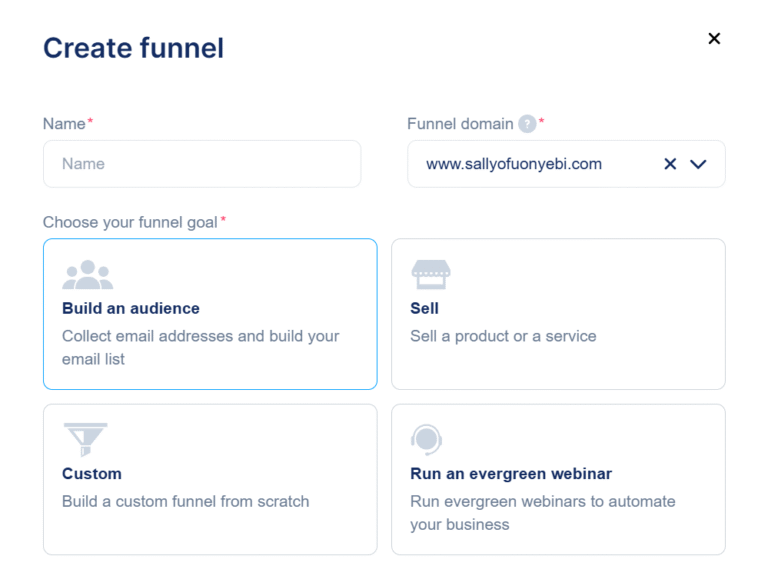
Task: Click the headset icon for evergreen webinar
Action: 426,440
